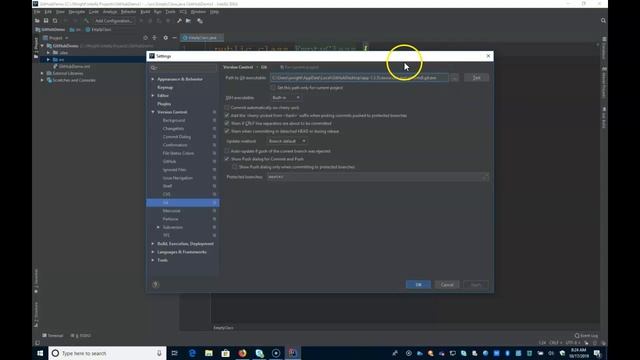Open Build menu in IntelliJ

coord(145,12)
